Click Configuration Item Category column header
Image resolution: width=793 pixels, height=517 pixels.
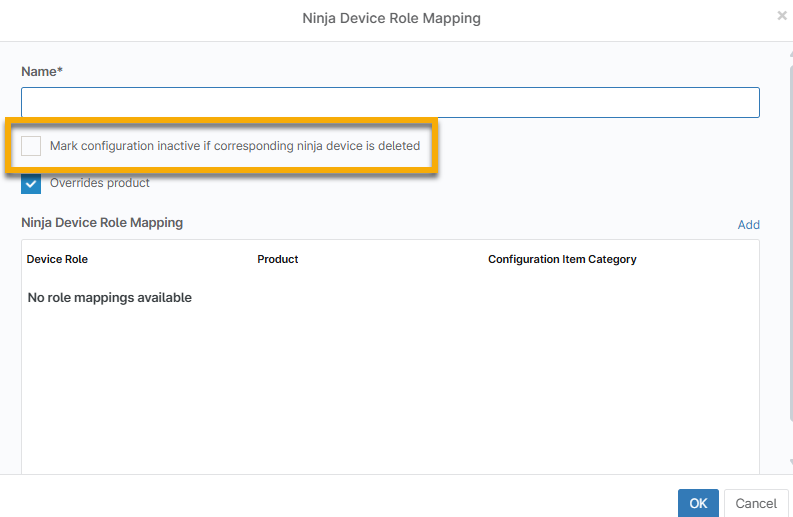pos(562,259)
